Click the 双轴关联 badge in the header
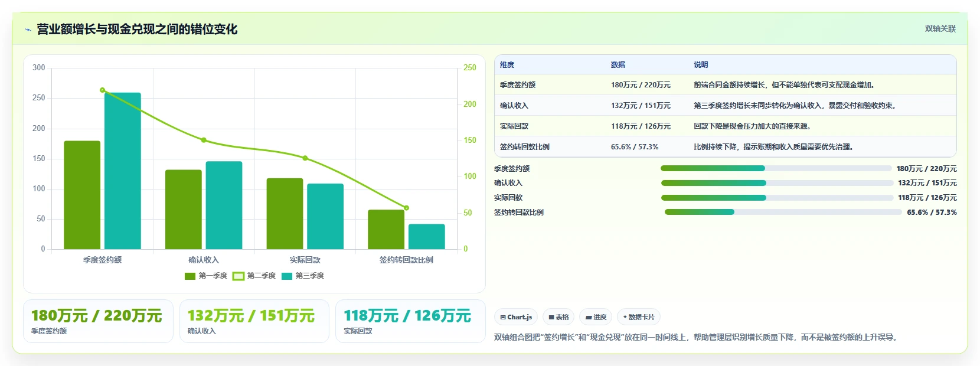The width and height of the screenshot is (980, 366). (940, 28)
